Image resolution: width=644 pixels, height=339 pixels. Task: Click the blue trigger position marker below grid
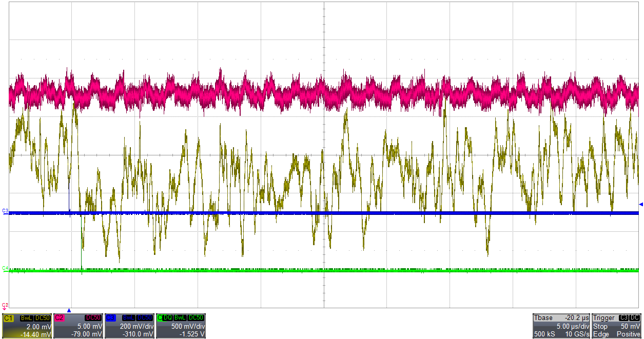point(69,310)
